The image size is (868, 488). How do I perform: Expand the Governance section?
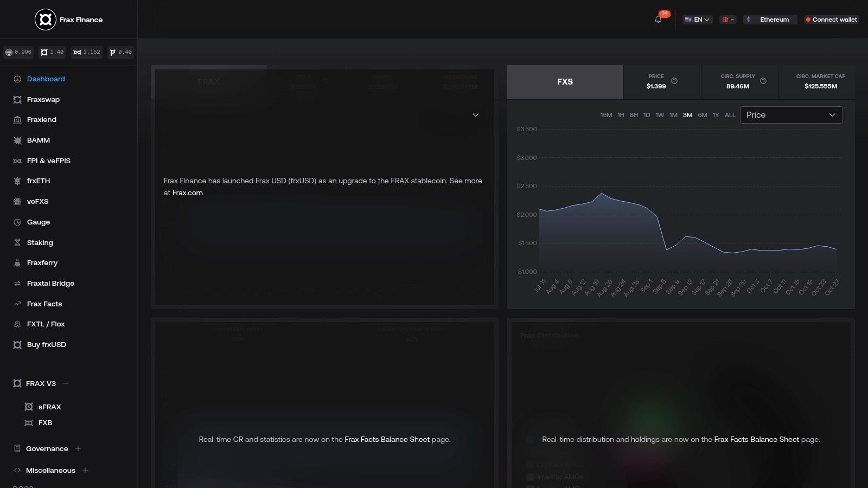pos(78,448)
